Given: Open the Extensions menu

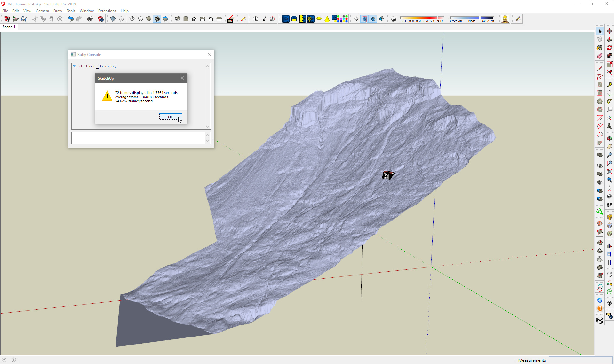Looking at the screenshot, I should pyautogui.click(x=107, y=11).
